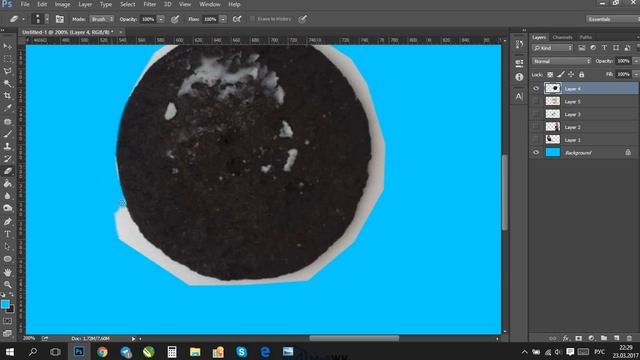Switch to the Paths tab
640x360 pixels.
click(x=586, y=37)
